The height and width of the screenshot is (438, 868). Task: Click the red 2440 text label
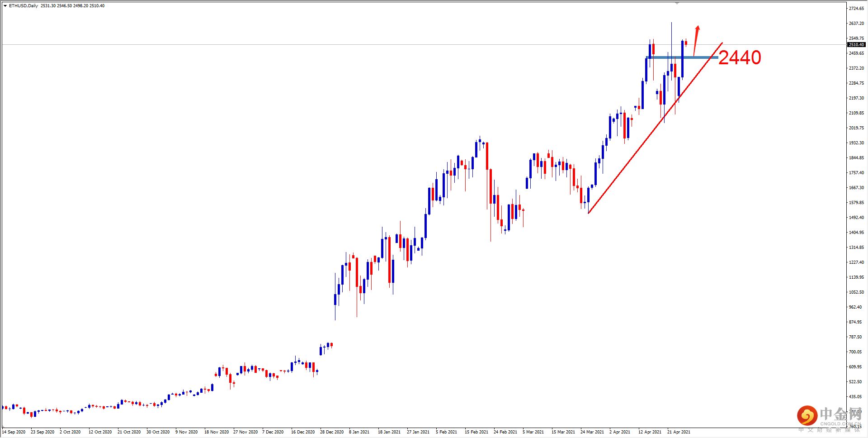[x=740, y=57]
